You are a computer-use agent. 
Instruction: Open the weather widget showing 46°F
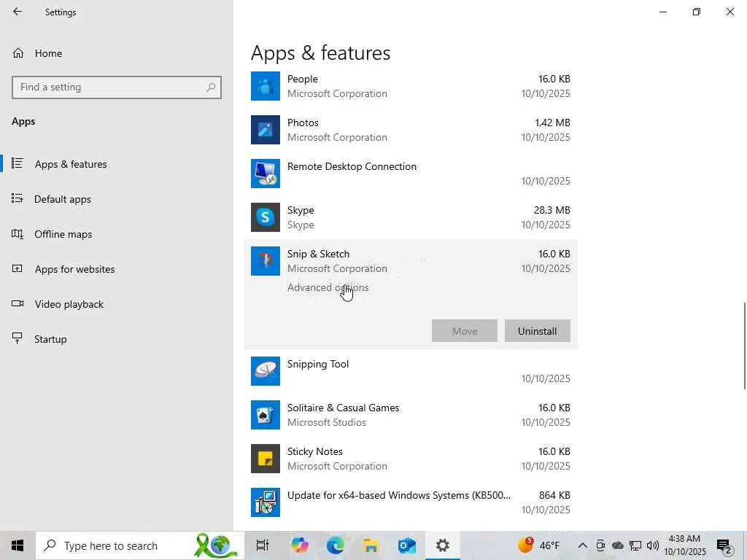(539, 545)
